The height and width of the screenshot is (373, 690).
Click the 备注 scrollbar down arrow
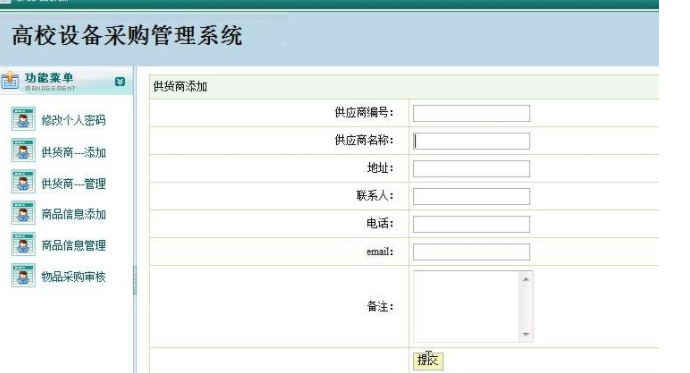coord(526,334)
